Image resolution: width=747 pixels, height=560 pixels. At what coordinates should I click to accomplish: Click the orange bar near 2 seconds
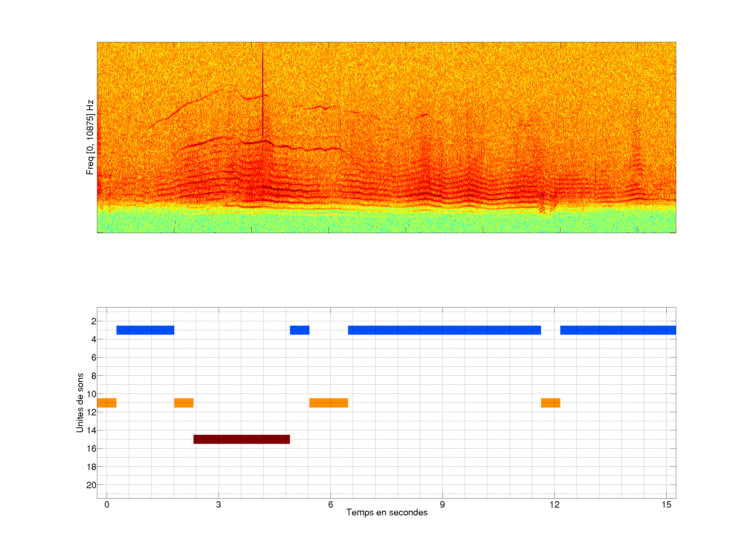pyautogui.click(x=184, y=403)
